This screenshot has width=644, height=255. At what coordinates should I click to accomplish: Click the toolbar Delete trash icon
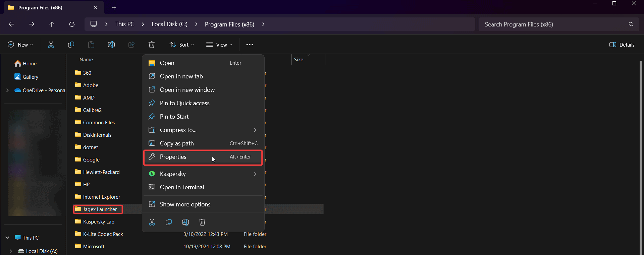pyautogui.click(x=152, y=45)
